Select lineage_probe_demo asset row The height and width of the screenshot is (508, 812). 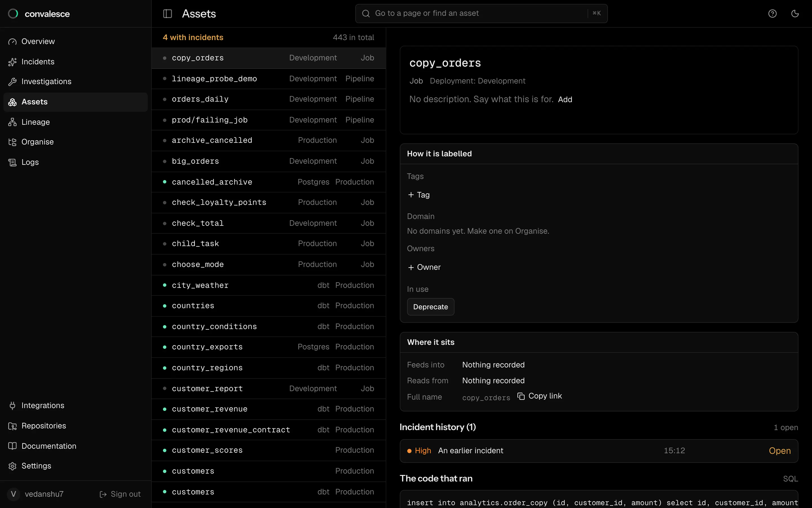point(268,79)
